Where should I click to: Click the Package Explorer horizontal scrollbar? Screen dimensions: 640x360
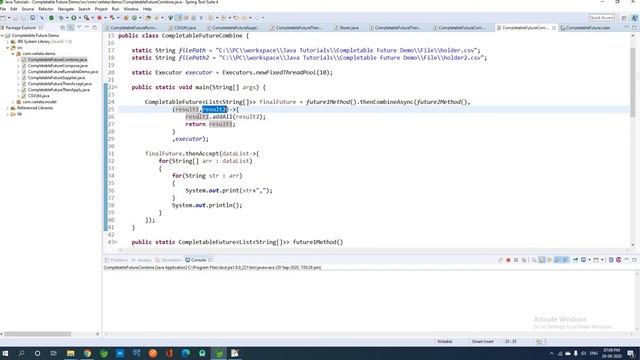38,334
